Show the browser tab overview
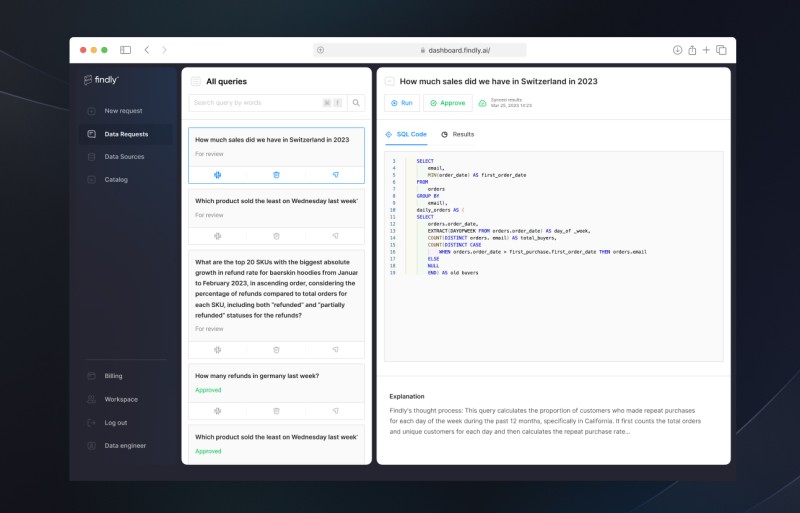800x513 pixels. point(721,50)
